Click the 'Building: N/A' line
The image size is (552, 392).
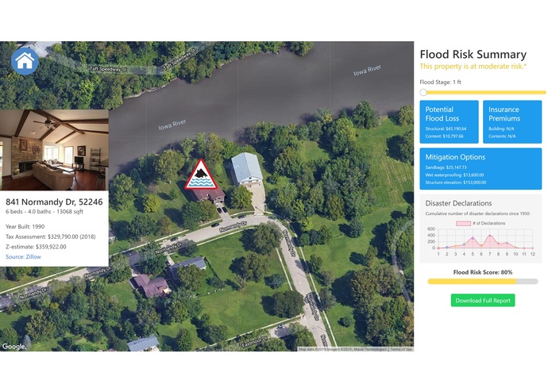(501, 129)
